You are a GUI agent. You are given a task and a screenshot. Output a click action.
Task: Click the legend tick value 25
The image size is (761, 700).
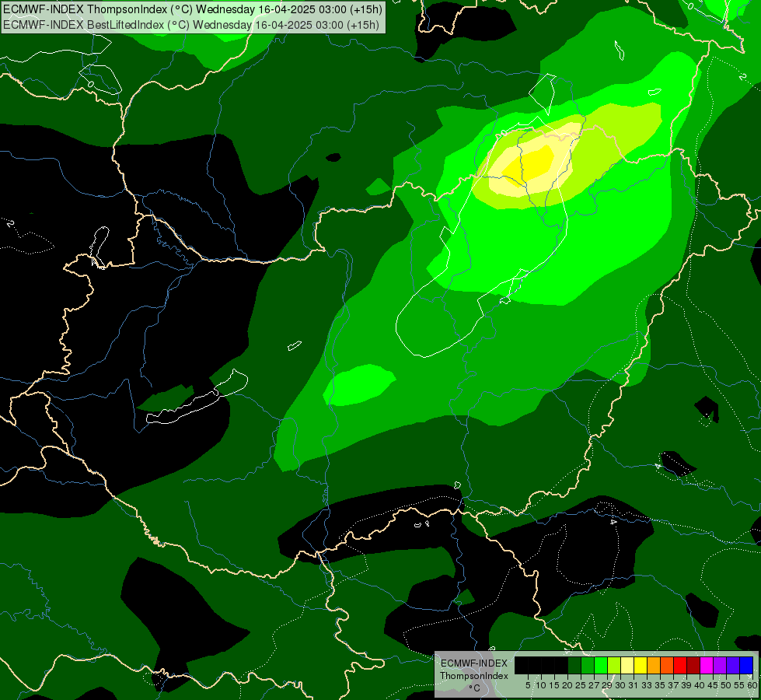581,685
